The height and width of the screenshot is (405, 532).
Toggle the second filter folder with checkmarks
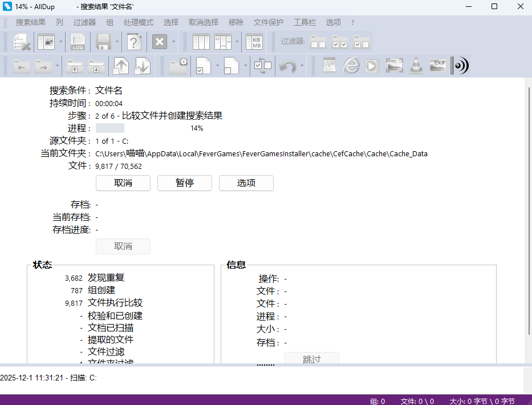(340, 42)
